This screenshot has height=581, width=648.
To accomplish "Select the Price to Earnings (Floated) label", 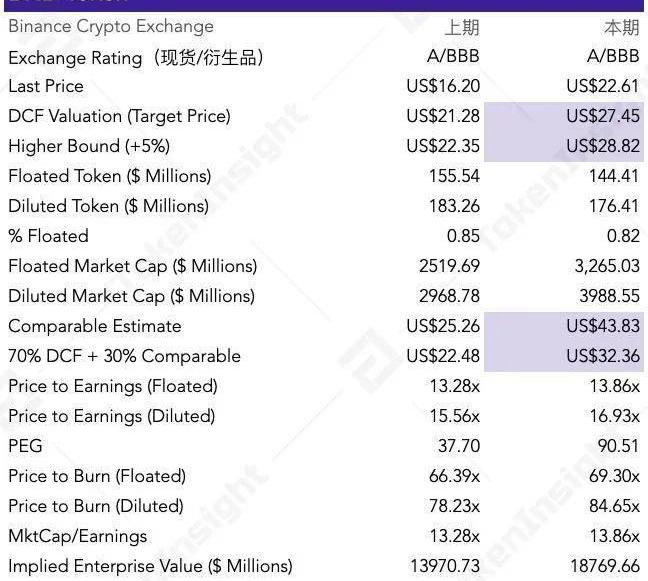I will pos(112,386).
